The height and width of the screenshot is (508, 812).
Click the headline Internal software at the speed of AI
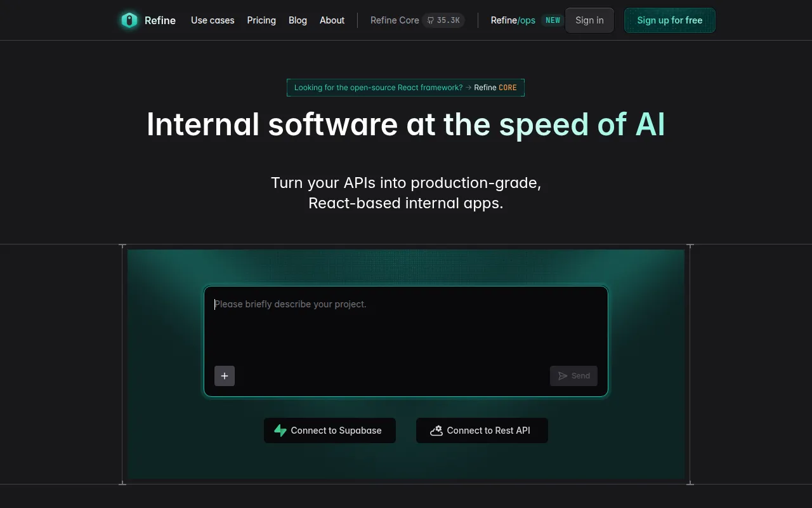406,124
